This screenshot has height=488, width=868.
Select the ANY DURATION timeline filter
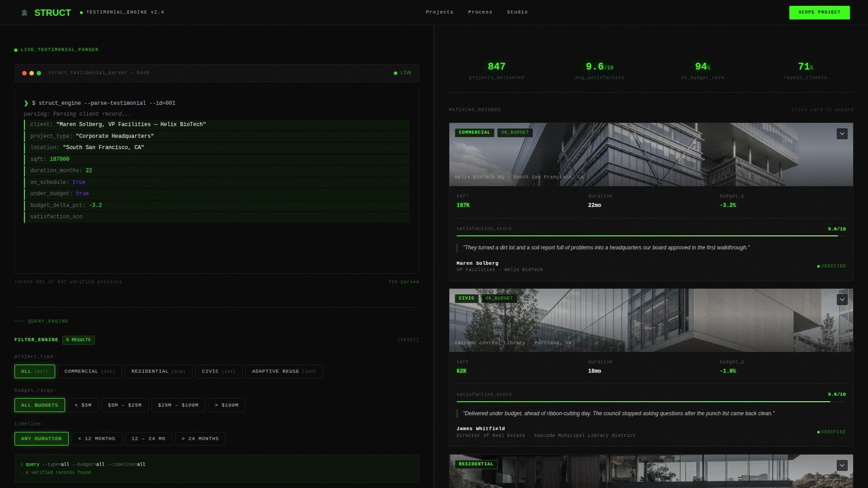[42, 439]
